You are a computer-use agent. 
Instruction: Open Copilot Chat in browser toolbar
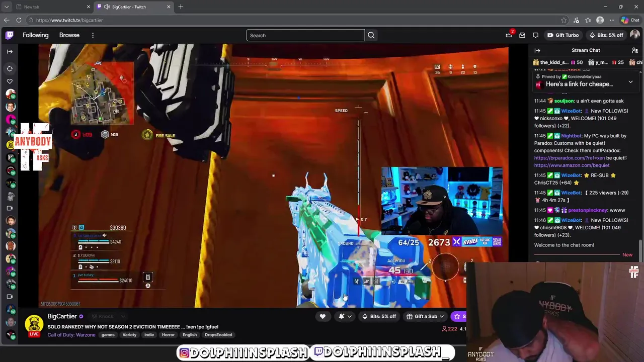point(630,20)
